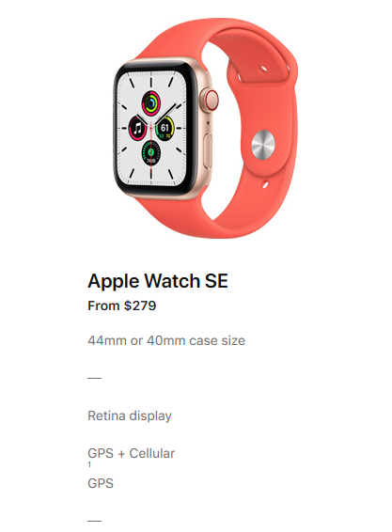Open the Apple Watch SE product image
The image size is (392, 532).
point(205,128)
